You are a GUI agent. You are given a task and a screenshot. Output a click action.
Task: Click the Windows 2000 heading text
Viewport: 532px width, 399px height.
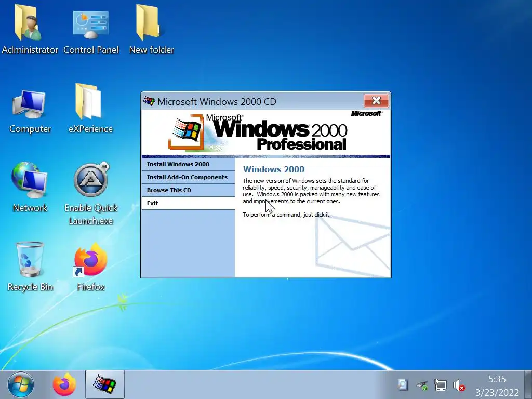pyautogui.click(x=274, y=169)
